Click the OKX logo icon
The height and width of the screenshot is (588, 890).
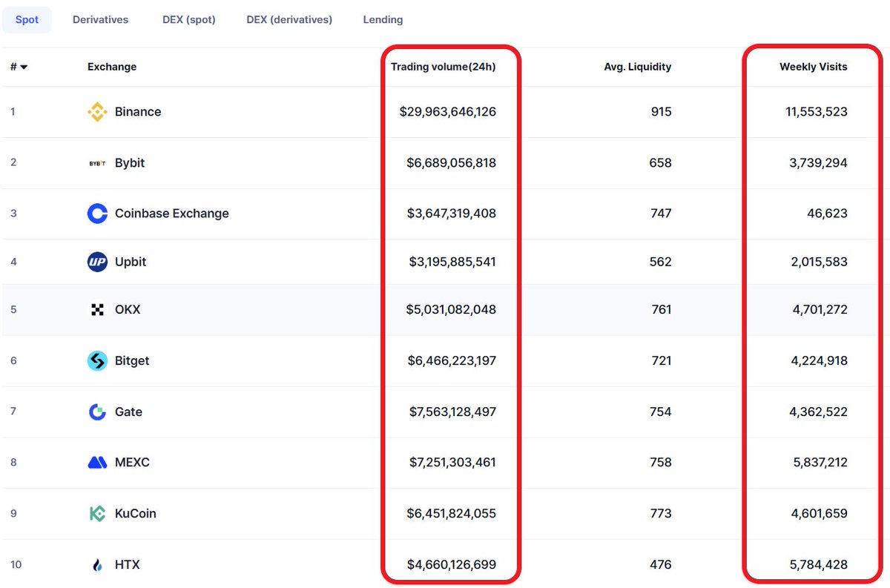click(x=97, y=310)
